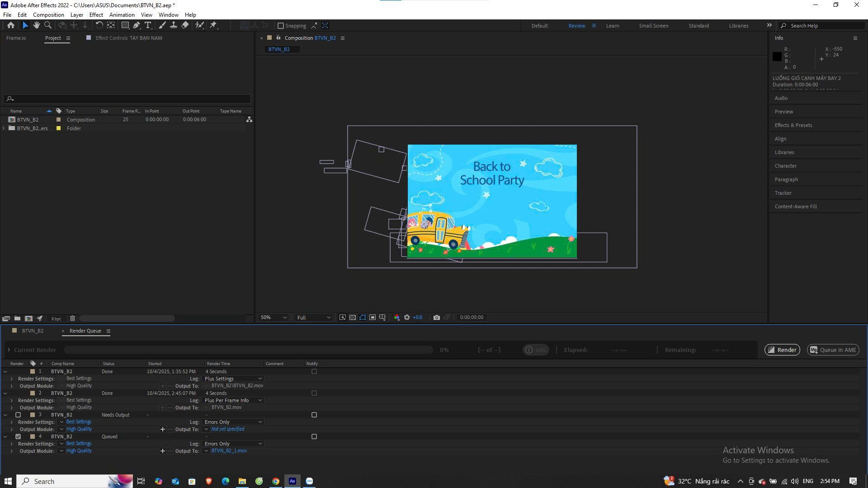Uncheck render checkbox for queue item 4
Image resolution: width=868 pixels, height=488 pixels.
pos(18,436)
